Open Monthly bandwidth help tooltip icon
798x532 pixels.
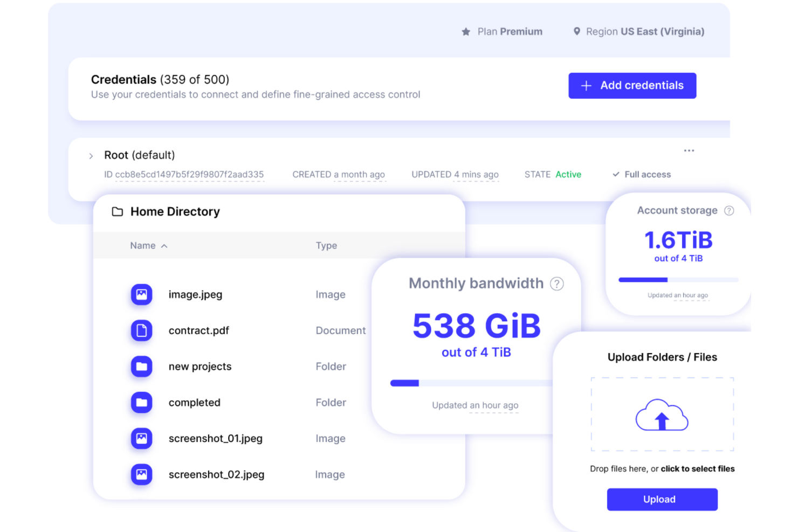(557, 284)
